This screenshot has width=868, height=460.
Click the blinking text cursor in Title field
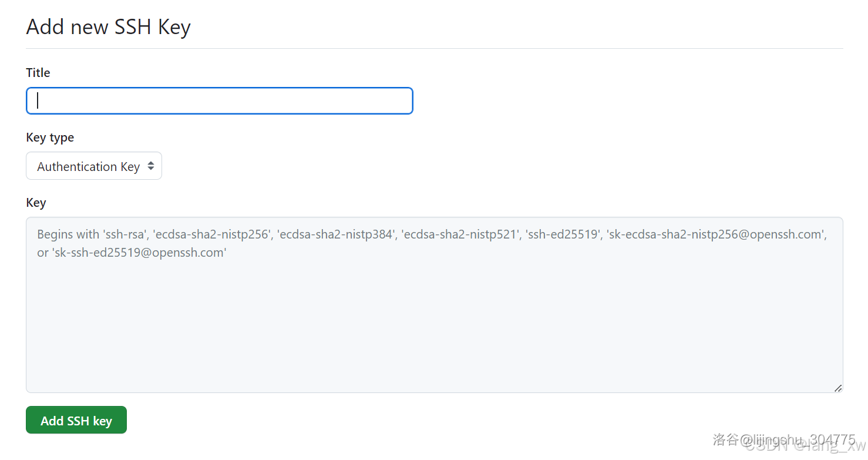point(38,100)
